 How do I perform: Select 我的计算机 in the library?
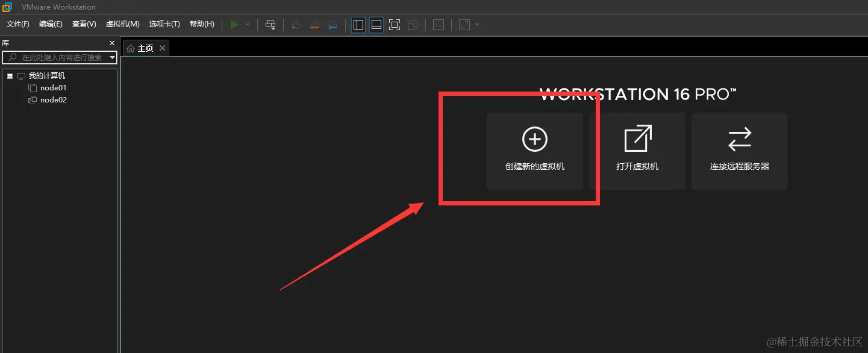(47, 76)
